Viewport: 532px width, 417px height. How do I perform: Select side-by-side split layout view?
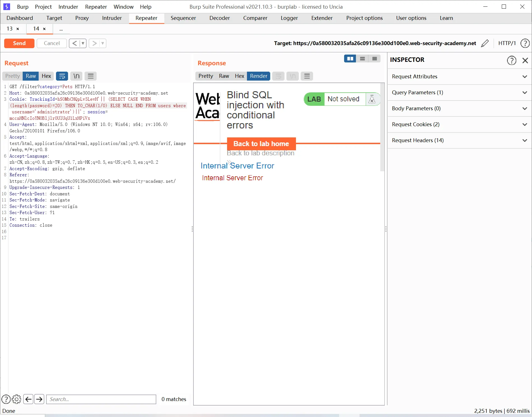350,58
